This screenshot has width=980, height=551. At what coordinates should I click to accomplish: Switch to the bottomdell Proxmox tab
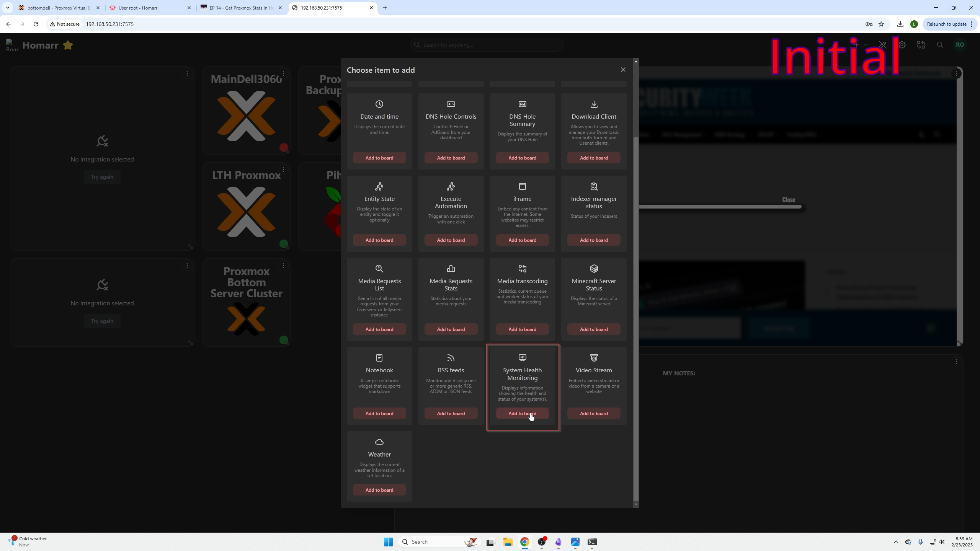pyautogui.click(x=59, y=8)
